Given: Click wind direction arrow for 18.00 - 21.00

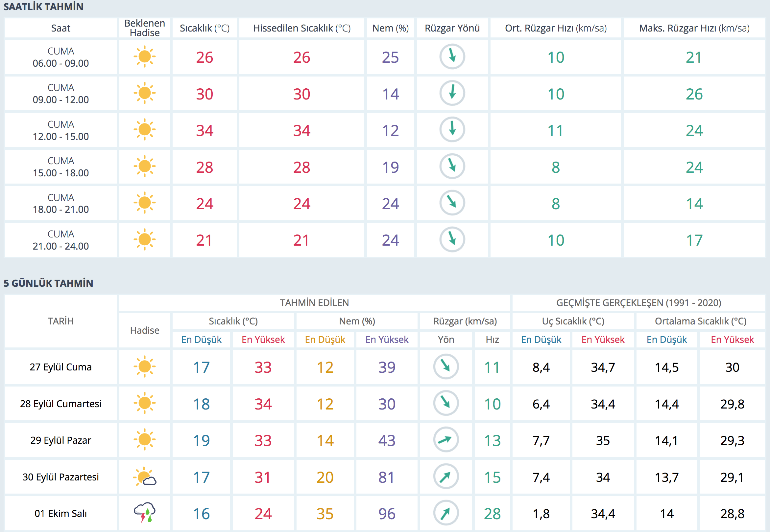Looking at the screenshot, I should [452, 203].
